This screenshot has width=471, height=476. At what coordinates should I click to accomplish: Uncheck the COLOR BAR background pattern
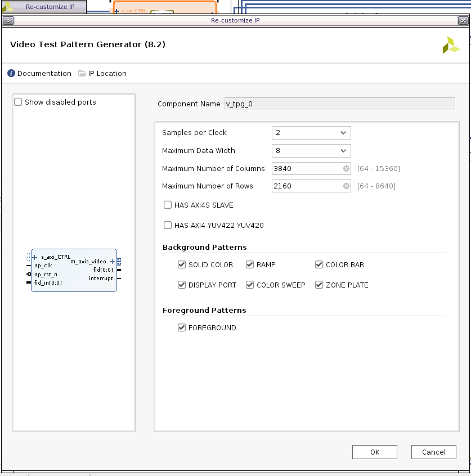click(319, 265)
